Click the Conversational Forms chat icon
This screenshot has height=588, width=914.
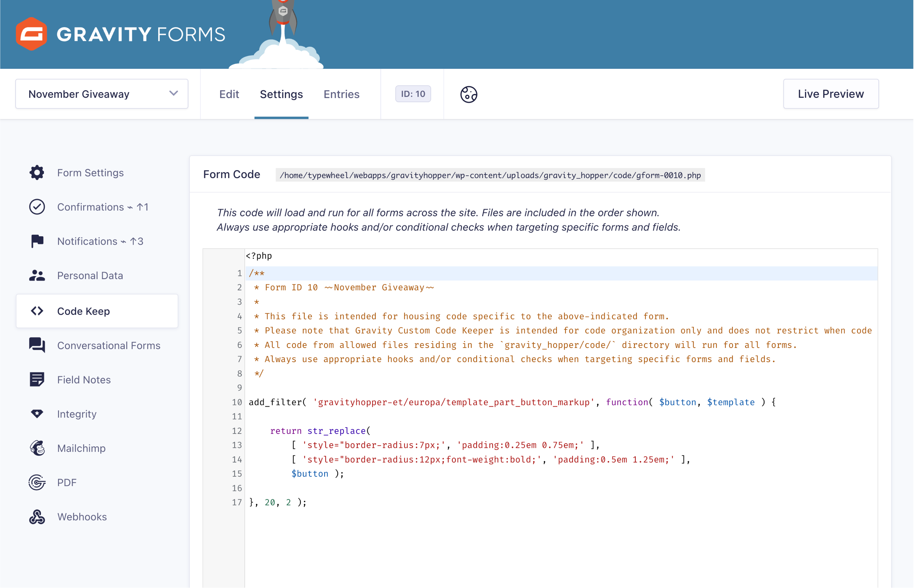[37, 345]
